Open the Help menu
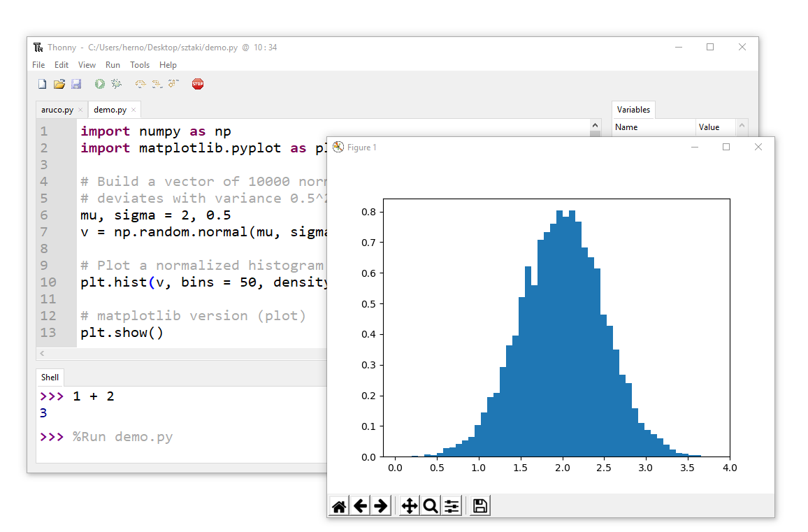808x532 pixels. (168, 65)
